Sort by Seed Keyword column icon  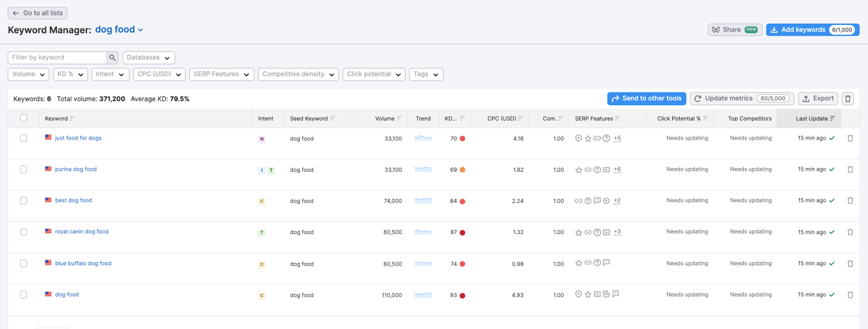click(333, 119)
